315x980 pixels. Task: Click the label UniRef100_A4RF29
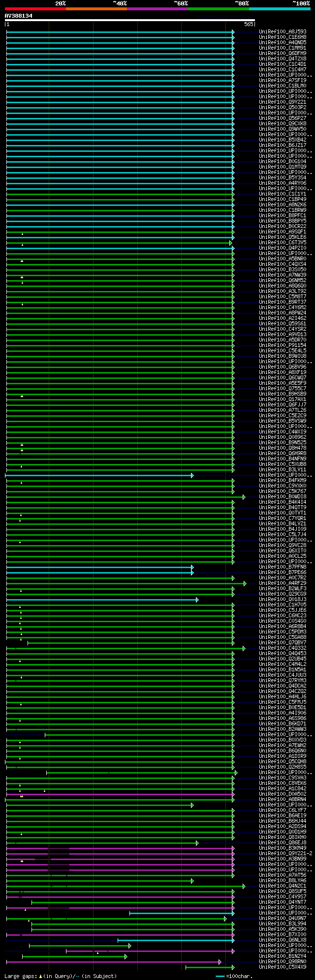pos(283,583)
